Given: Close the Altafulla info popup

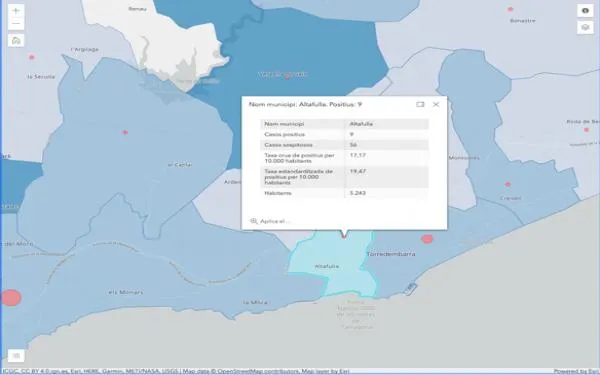Looking at the screenshot, I should click(x=436, y=104).
